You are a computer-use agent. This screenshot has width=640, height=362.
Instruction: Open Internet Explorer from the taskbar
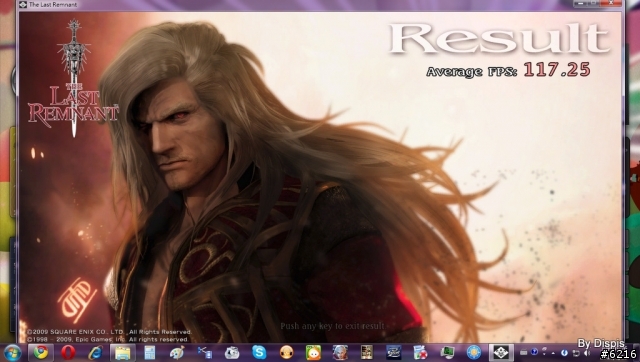pyautogui.click(x=96, y=352)
